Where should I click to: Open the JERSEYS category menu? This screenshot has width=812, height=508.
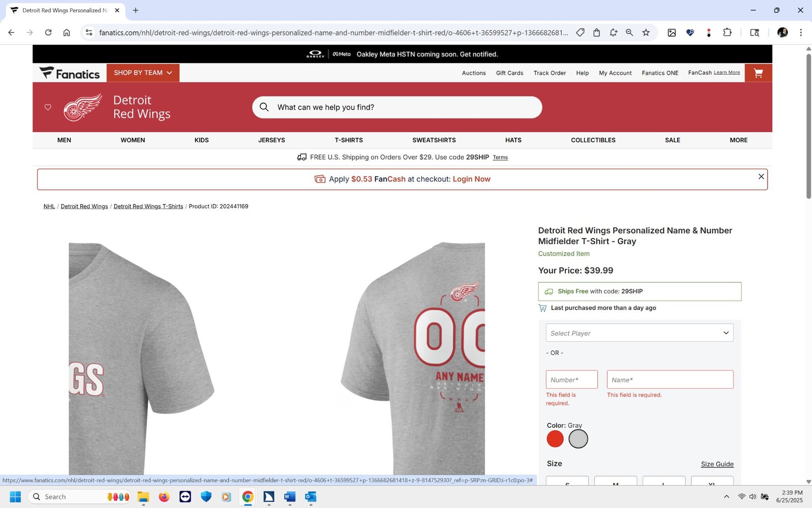pyautogui.click(x=272, y=140)
